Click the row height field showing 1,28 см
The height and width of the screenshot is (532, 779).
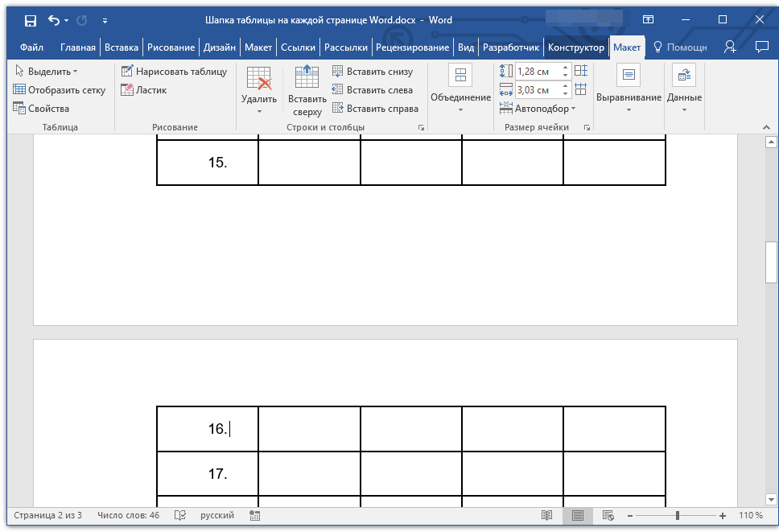pyautogui.click(x=537, y=72)
